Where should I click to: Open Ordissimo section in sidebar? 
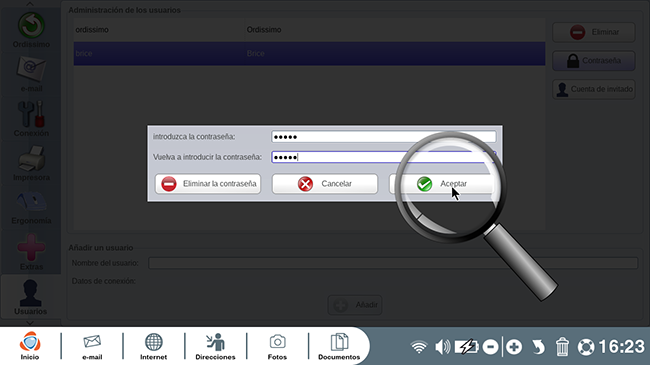(31, 30)
